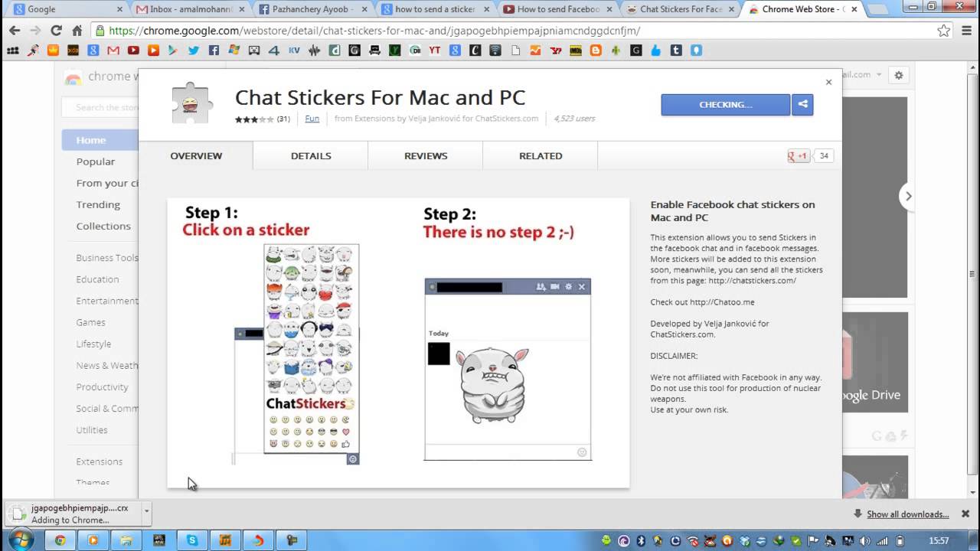Bookmark this page with the star icon
The image size is (980, 551).
coord(944,31)
